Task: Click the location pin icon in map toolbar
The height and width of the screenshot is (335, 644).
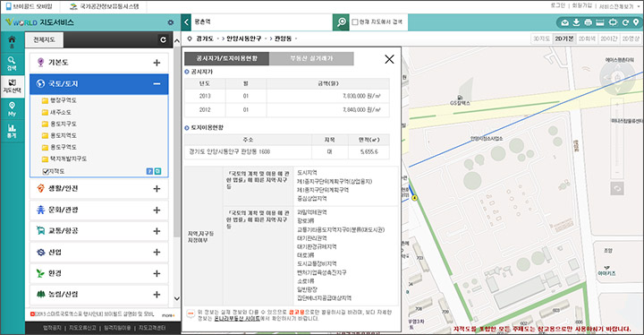Action: [x=636, y=22]
